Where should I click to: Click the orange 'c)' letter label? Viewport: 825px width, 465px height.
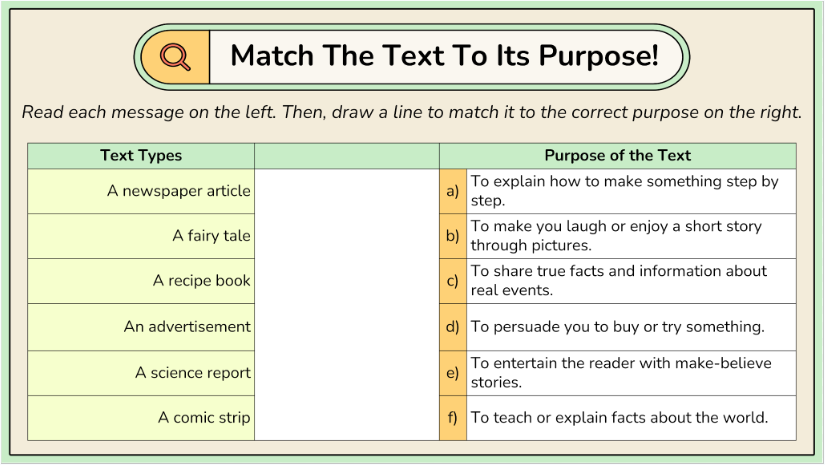[x=453, y=281]
